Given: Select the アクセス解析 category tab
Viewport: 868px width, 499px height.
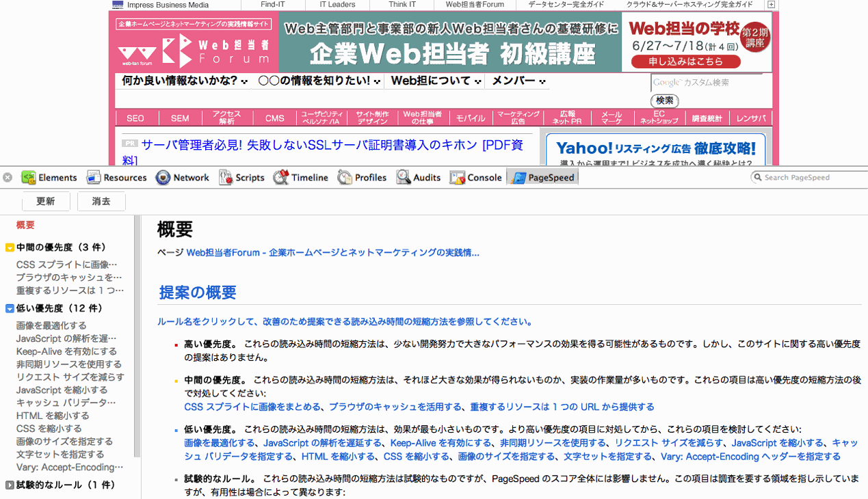Looking at the screenshot, I should pos(226,118).
